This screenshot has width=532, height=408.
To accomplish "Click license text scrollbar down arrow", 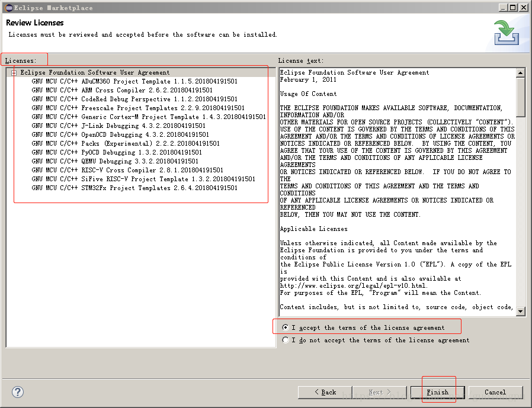I will 521,311.
